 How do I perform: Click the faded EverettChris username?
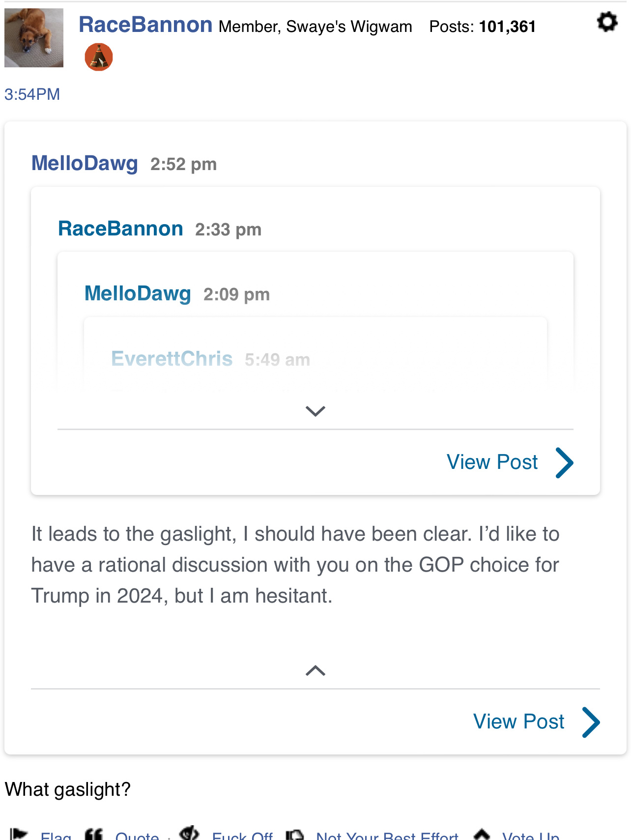(x=172, y=359)
